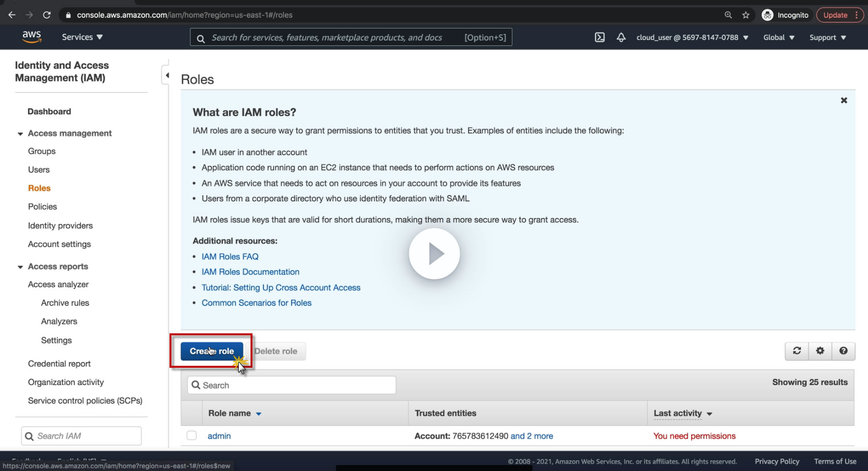The image size is (868, 471).
Task: Click the browser forward arrow
Action: click(x=29, y=15)
